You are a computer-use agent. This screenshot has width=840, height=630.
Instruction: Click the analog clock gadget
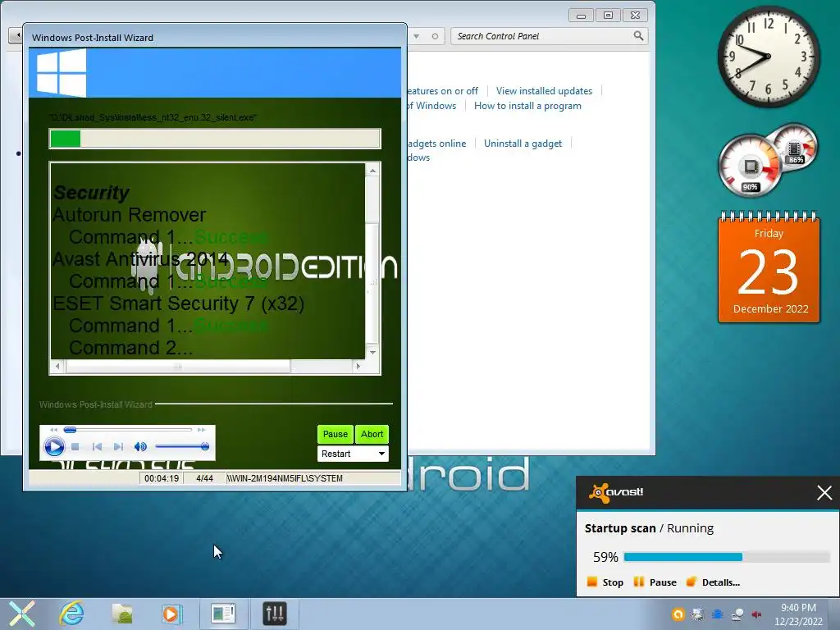pos(769,57)
